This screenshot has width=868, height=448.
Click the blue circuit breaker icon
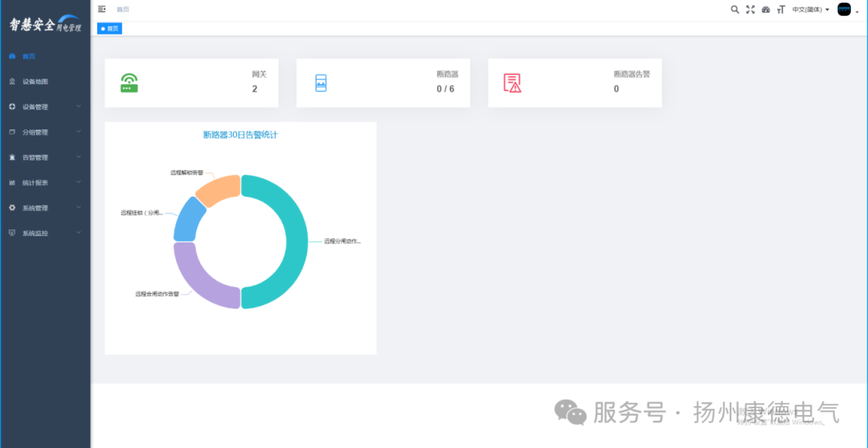click(321, 83)
